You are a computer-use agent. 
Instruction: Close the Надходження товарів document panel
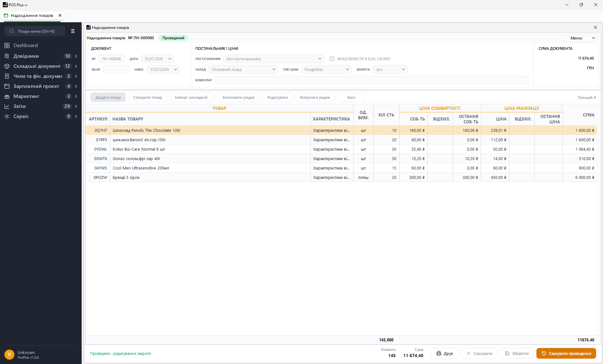pyautogui.click(x=595, y=27)
